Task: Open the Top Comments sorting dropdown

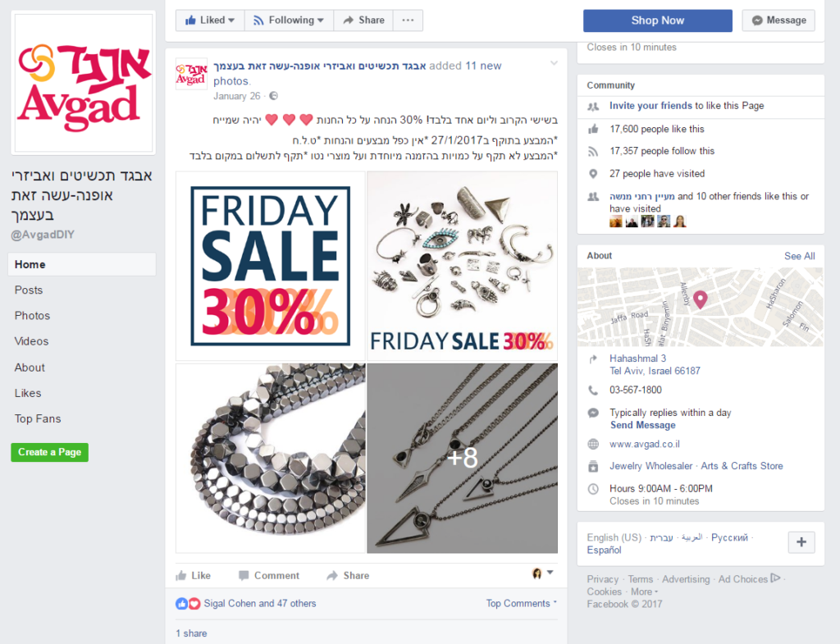Action: 521,603
